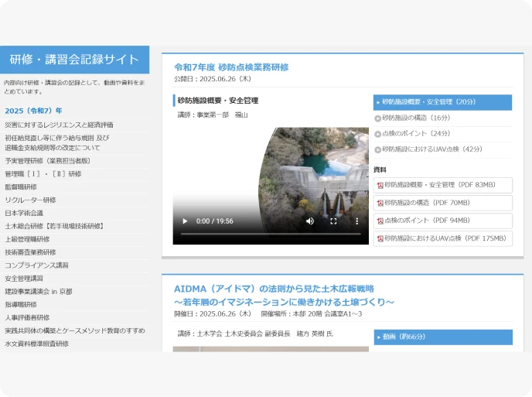Click 砂防施設概要・安全管理 section heading

coord(218,101)
